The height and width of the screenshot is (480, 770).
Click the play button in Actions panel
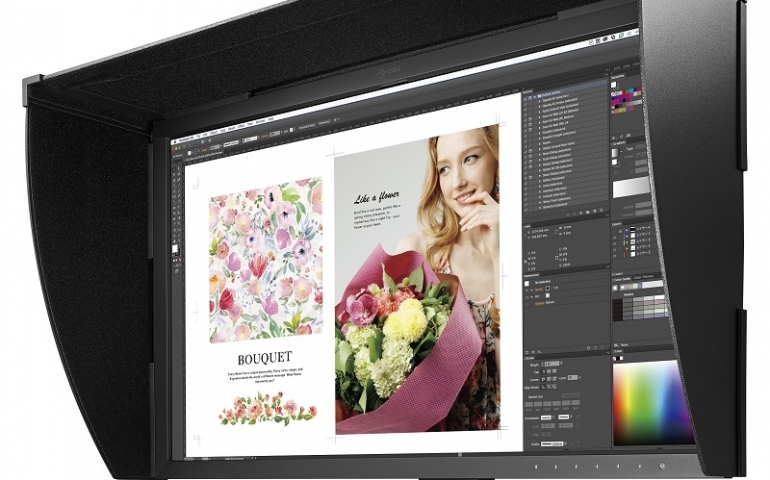click(x=580, y=213)
